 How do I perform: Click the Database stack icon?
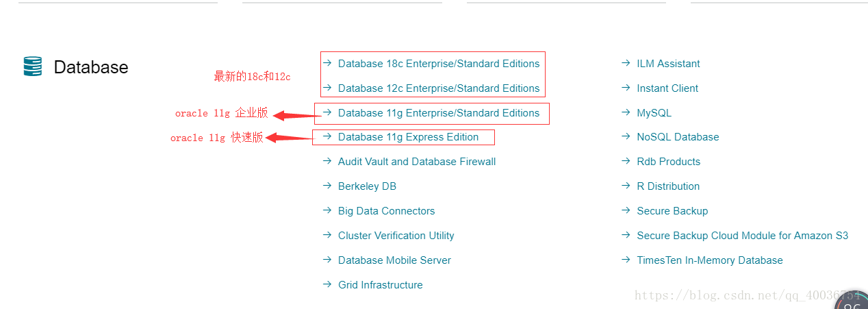[x=32, y=66]
